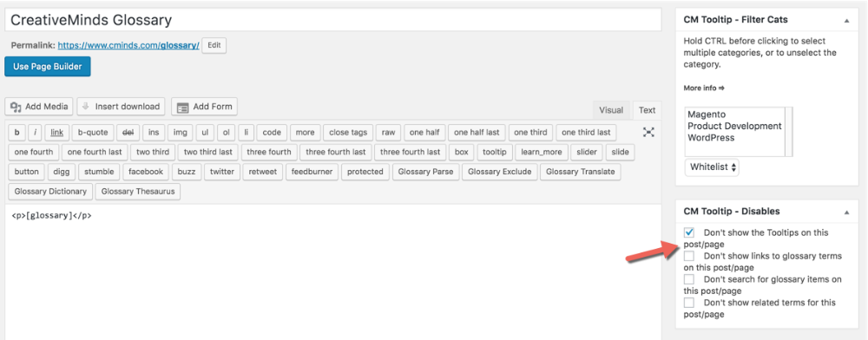This screenshot has height=340, width=868.
Task: Click the facebook quicktag
Action: [x=146, y=172]
